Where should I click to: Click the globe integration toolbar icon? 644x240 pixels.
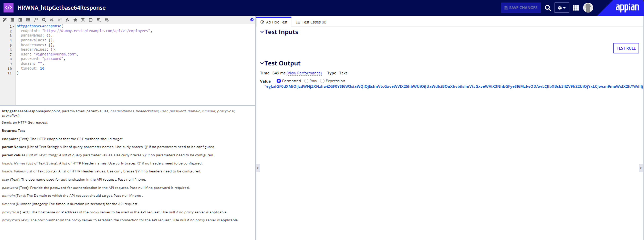pos(107,20)
